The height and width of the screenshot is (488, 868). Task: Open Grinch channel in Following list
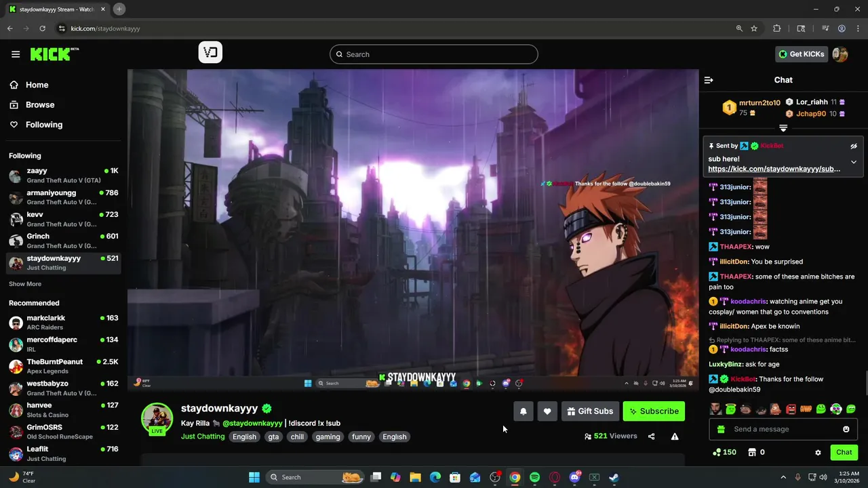point(64,241)
